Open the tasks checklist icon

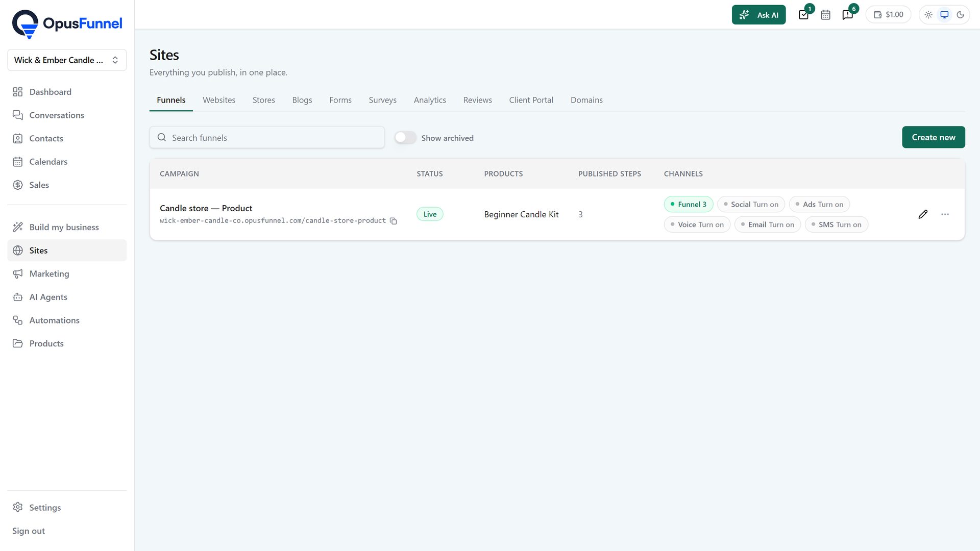point(804,15)
